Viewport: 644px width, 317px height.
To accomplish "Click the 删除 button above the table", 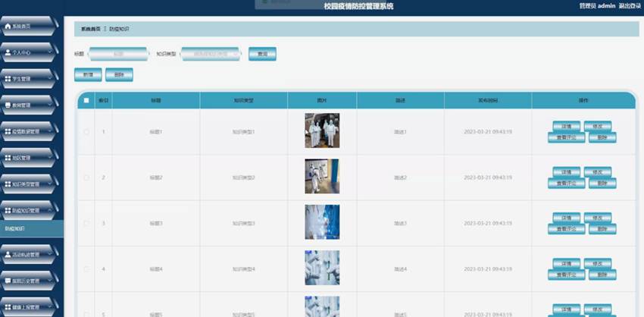I will pyautogui.click(x=119, y=75).
